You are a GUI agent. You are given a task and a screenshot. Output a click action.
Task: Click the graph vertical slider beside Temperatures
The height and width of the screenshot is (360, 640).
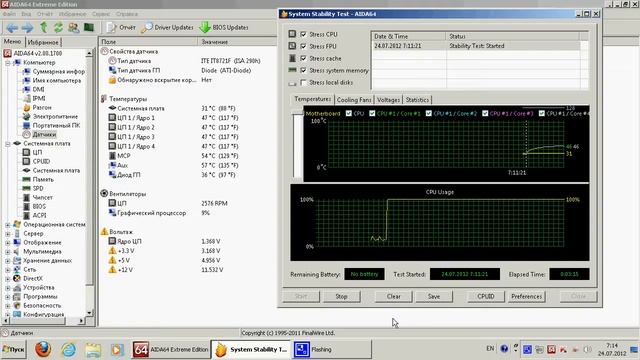tap(297, 145)
